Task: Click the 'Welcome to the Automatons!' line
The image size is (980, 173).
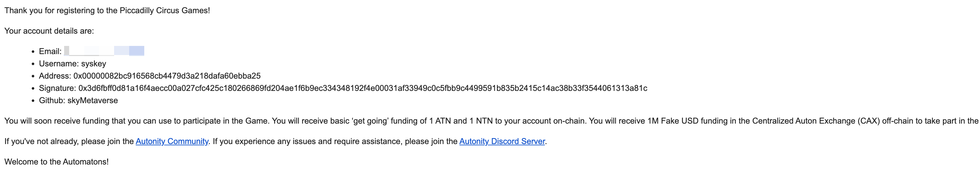Action: point(57,162)
